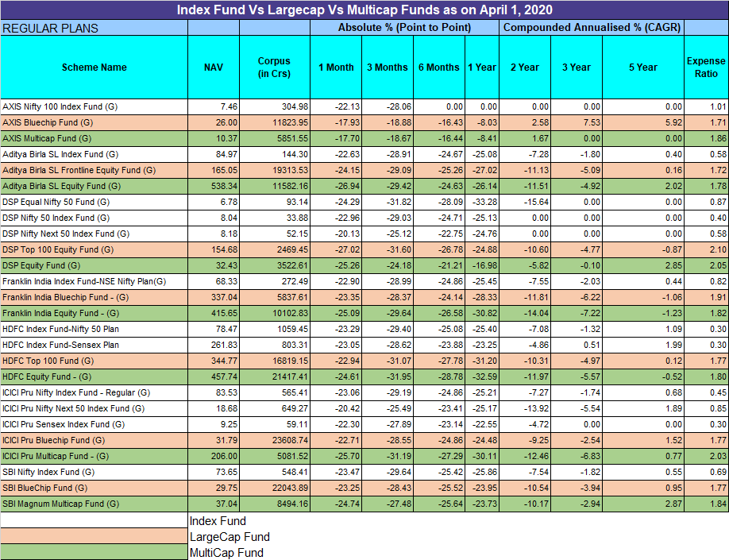Click Aditya Birla SL Frontline Equity Fund (G)
Screen dimensions: 729x560
(x=79, y=170)
